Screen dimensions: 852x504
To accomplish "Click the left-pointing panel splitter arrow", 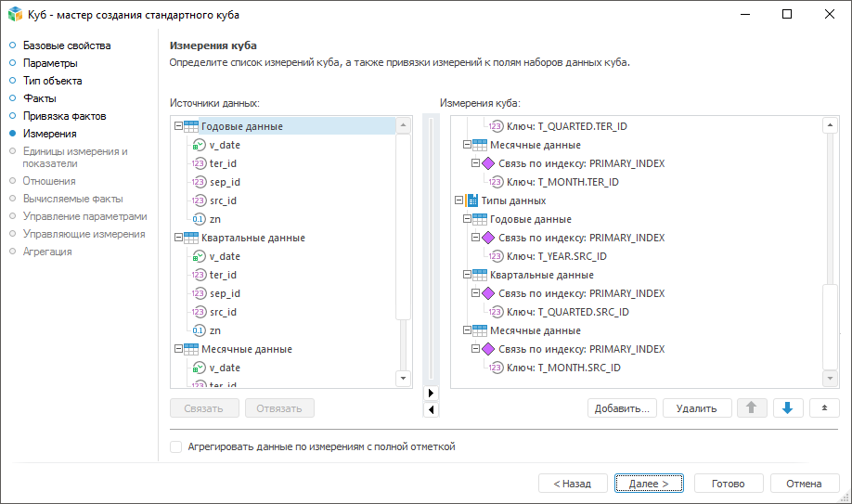I will pos(430,409).
